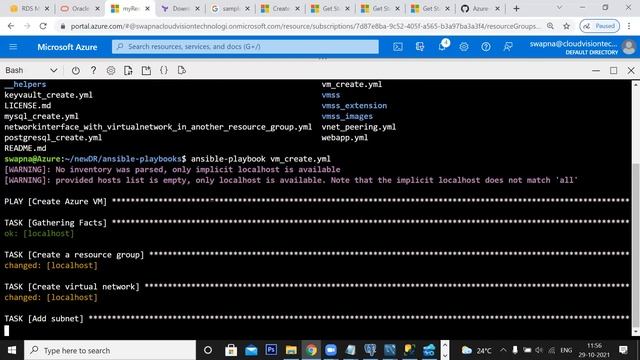Click 'vm_create.yml' in terminal listing
The width and height of the screenshot is (640, 360).
point(351,84)
